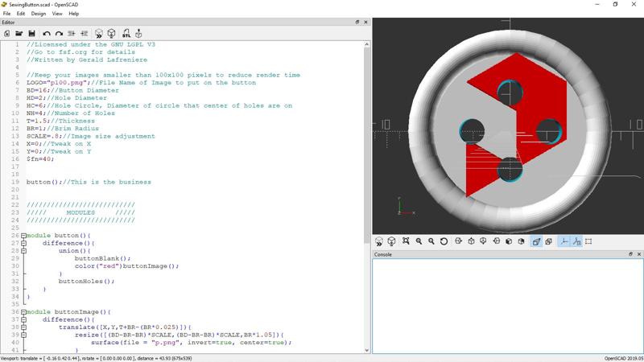Collapse the difference() fold on line 37
The height and width of the screenshot is (362, 644).
point(24,319)
